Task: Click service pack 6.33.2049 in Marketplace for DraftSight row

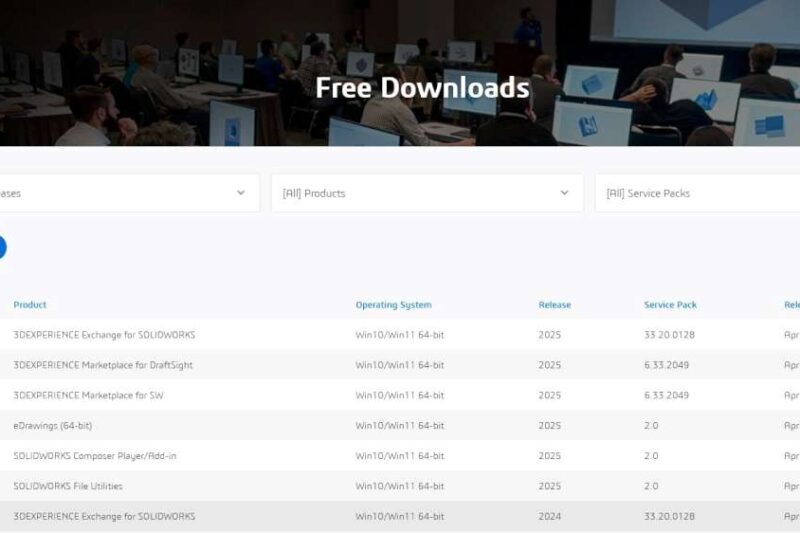Action: pyautogui.click(x=666, y=365)
